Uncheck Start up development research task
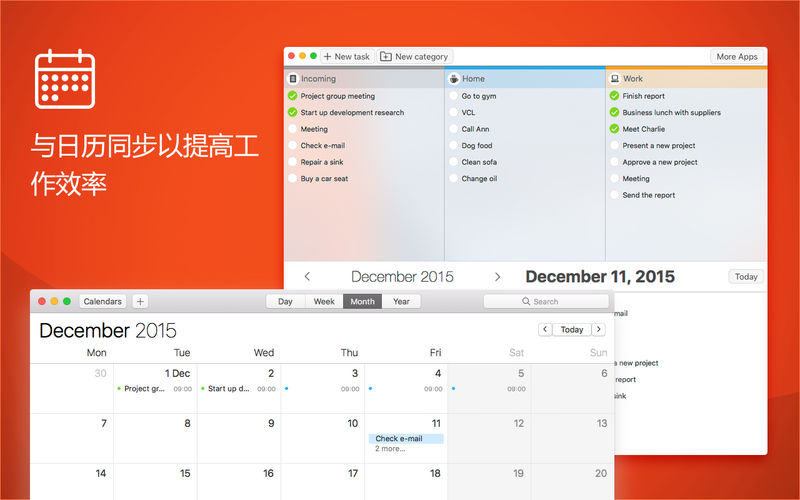 292,112
